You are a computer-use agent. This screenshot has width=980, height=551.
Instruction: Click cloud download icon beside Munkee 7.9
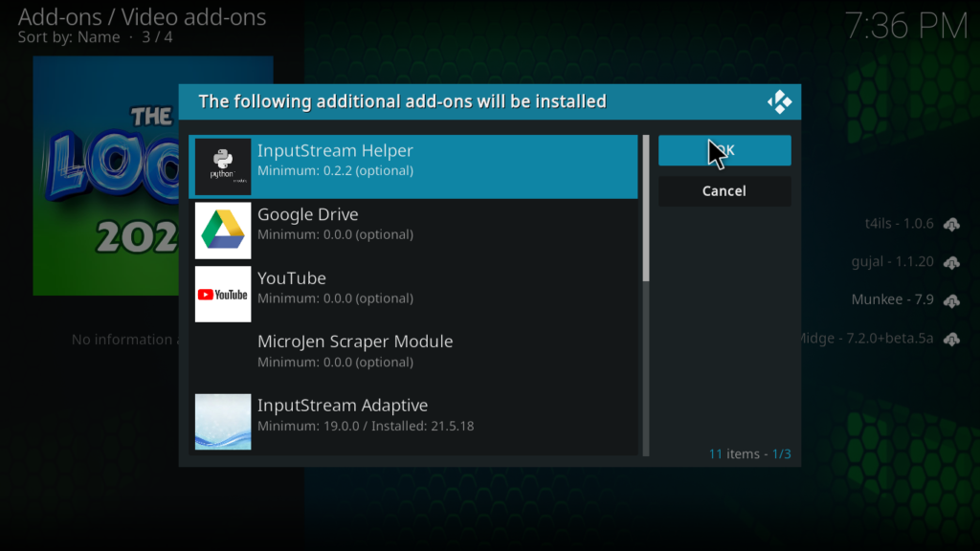[951, 300]
